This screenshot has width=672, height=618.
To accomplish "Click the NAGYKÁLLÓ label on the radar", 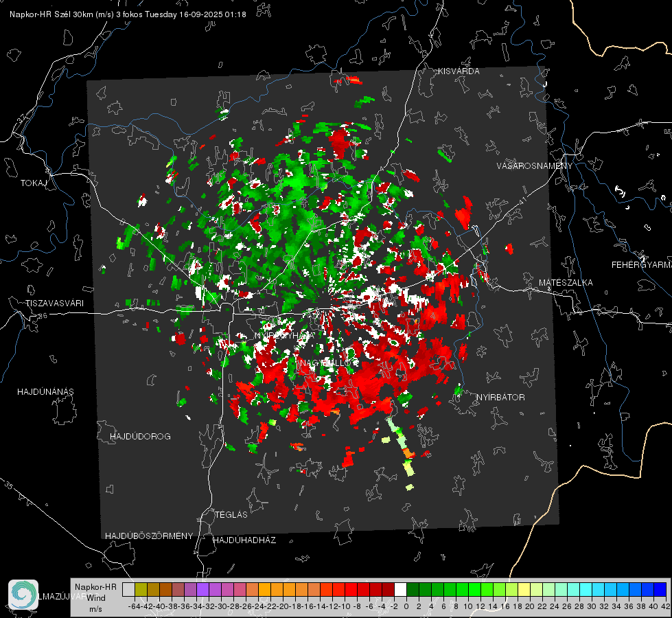I will tap(326, 363).
